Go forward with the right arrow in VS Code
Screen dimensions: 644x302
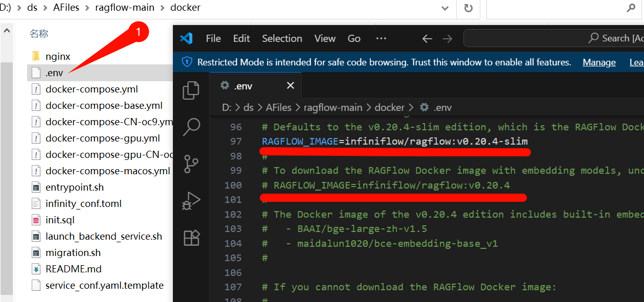(x=447, y=38)
